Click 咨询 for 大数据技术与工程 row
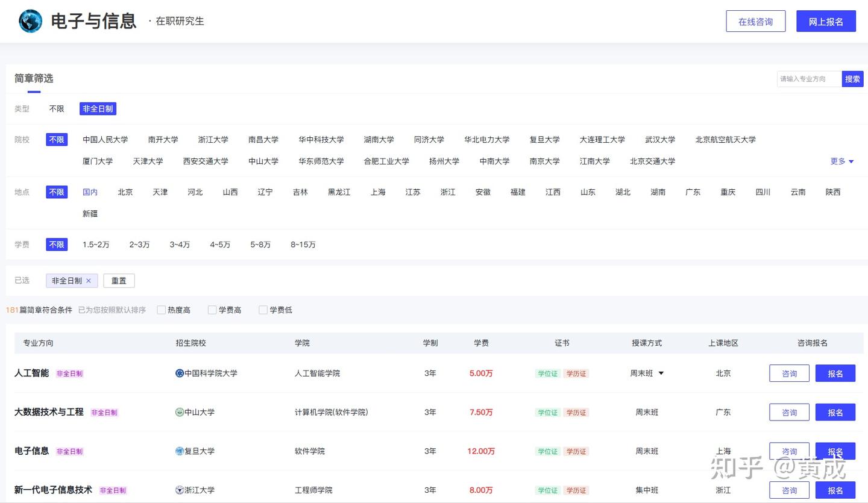Screen dimensions: 868x503 789,413
